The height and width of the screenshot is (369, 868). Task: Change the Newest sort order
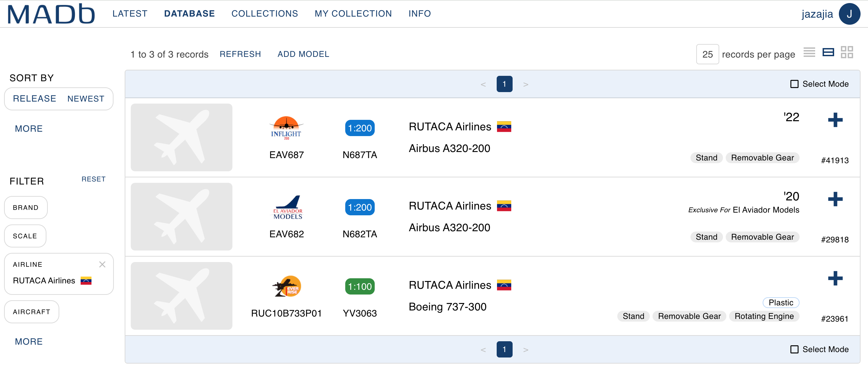86,99
